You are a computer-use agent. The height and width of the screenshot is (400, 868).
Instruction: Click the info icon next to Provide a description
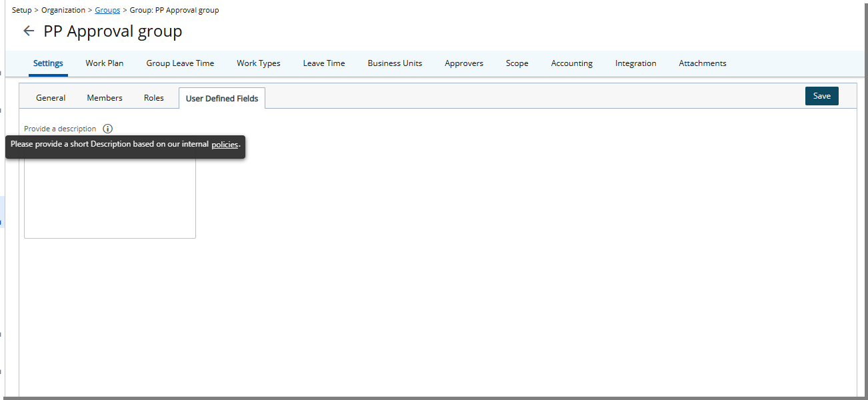pos(108,128)
